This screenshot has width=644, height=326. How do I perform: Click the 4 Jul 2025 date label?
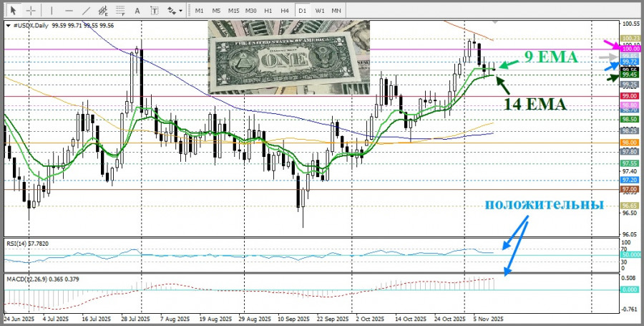point(55,319)
